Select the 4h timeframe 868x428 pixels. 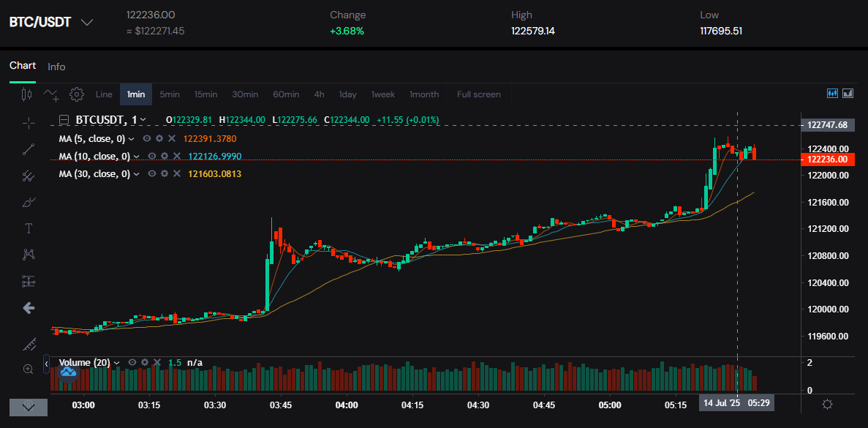(x=320, y=94)
